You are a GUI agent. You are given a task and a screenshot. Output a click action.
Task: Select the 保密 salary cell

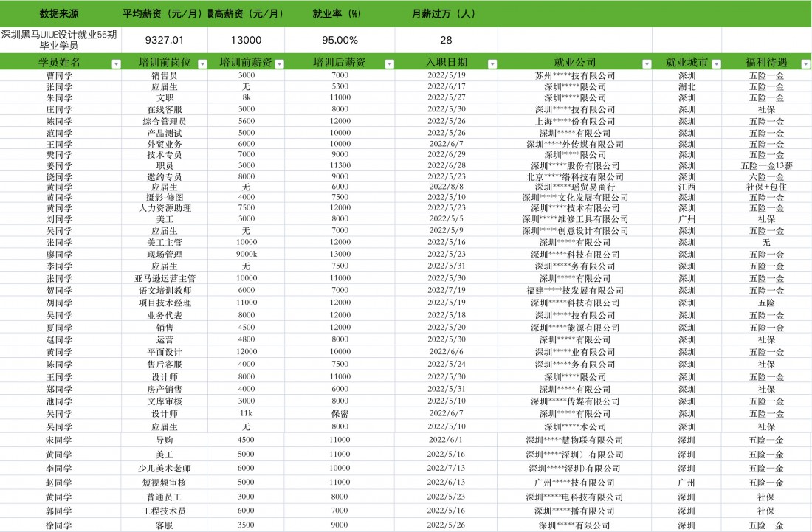(x=340, y=414)
